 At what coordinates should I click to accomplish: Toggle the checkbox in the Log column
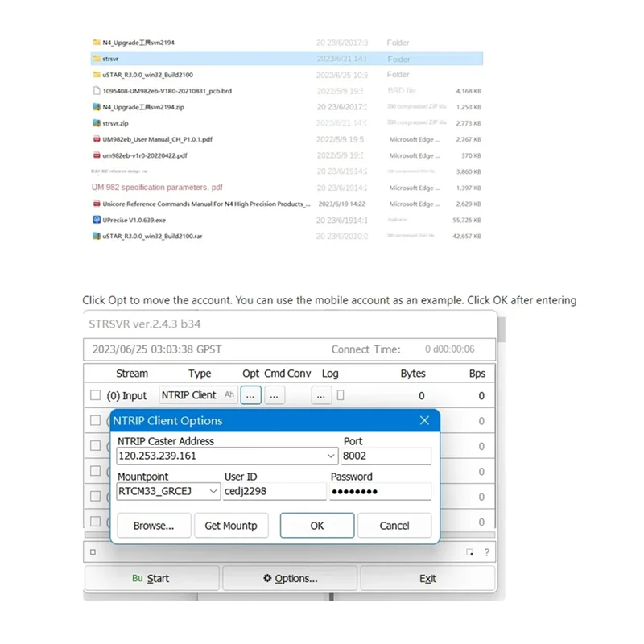pos(341,395)
